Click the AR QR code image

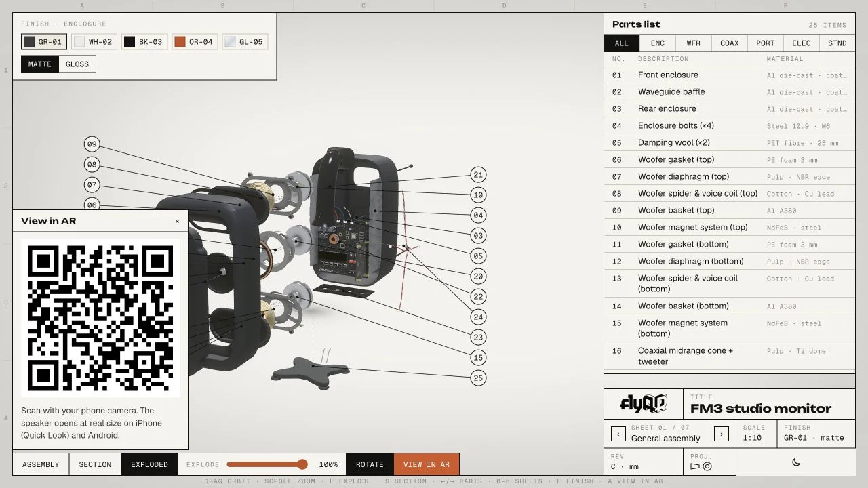click(x=100, y=318)
